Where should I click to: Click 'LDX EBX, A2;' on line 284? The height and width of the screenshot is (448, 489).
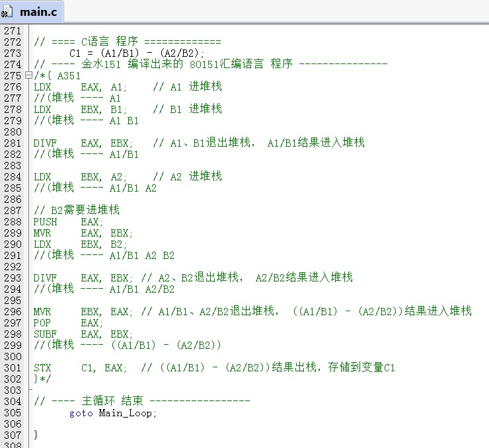pyautogui.click(x=80, y=177)
